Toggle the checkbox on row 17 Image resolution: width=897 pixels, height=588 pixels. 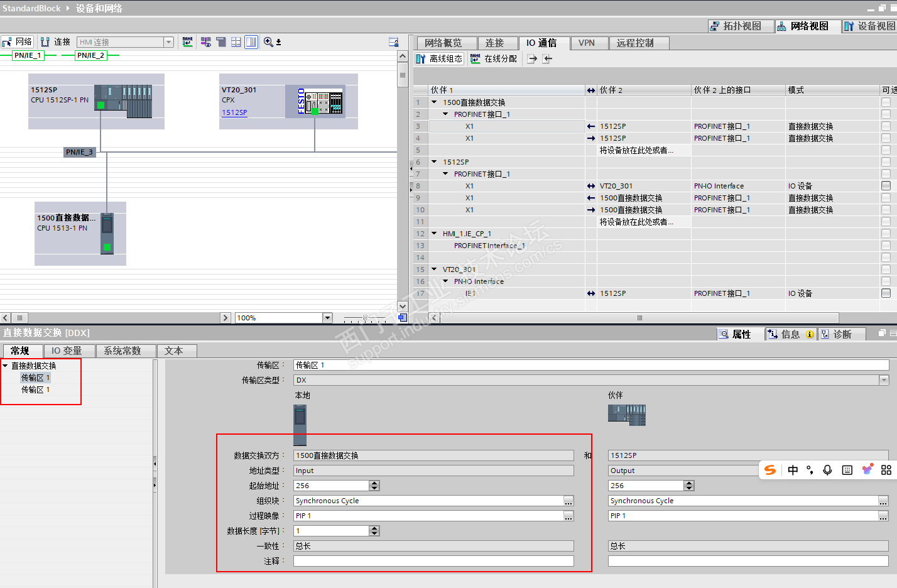886,293
